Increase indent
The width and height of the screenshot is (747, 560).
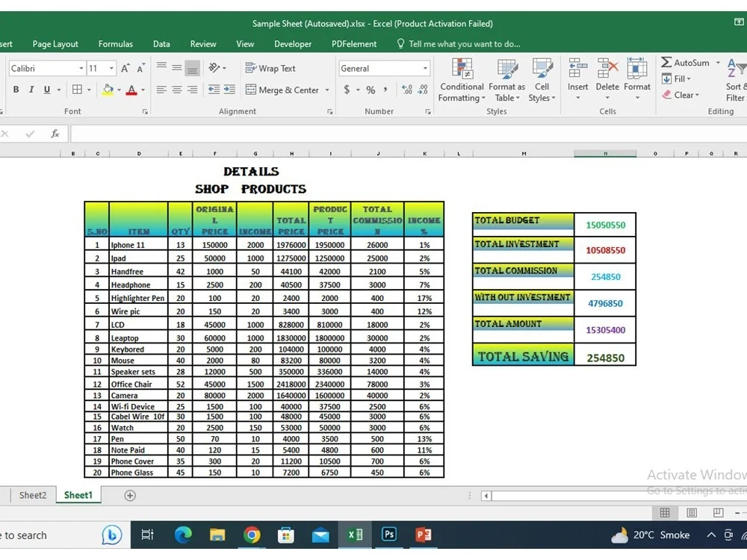[229, 90]
